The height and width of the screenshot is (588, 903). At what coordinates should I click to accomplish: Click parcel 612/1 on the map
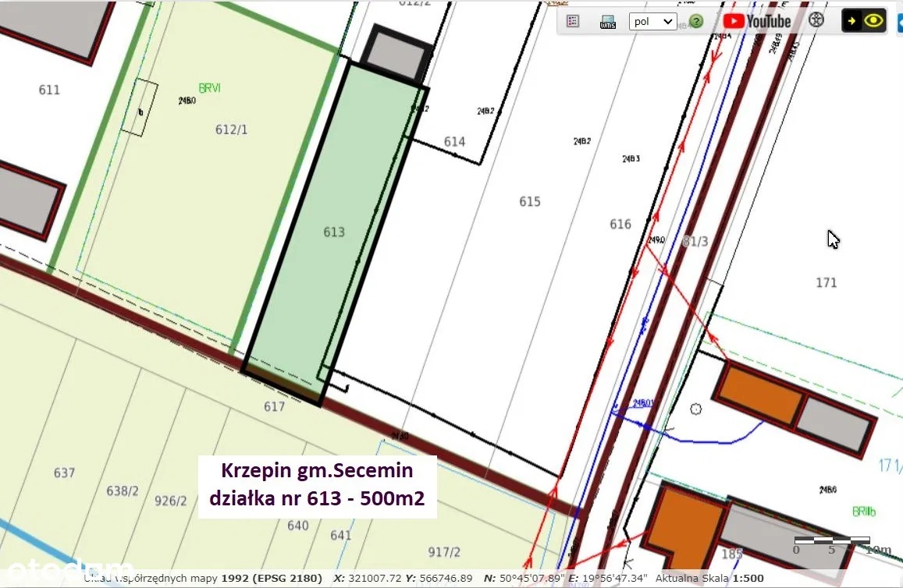pyautogui.click(x=231, y=129)
